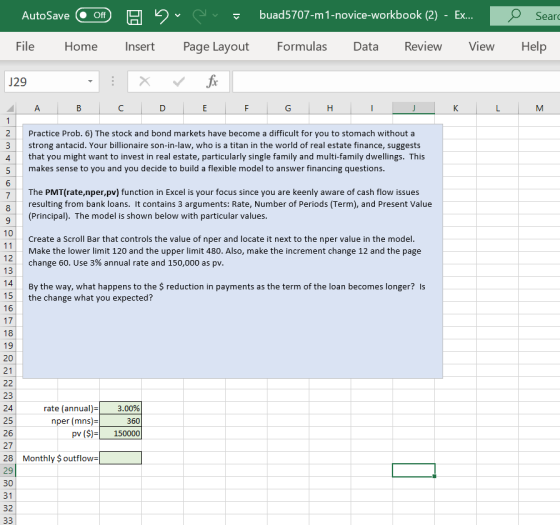Screen dimensions: 560x525
Task: Click the Redo arrow icon
Action: [200, 16]
